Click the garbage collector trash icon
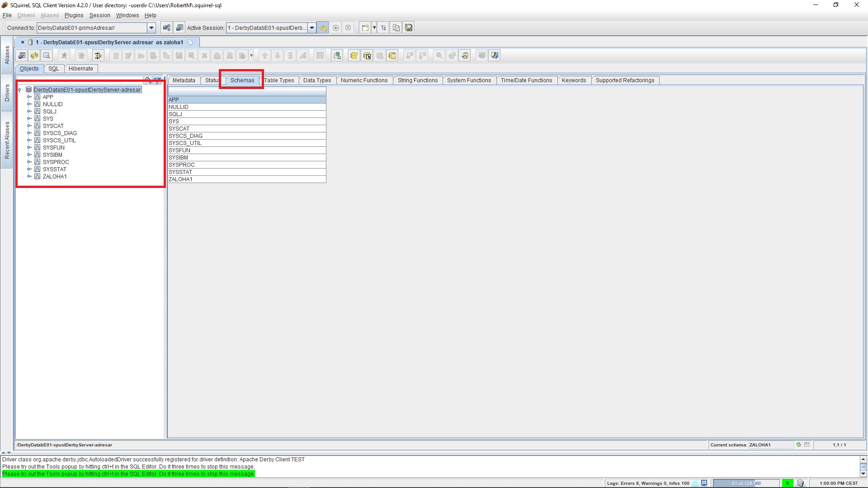This screenshot has width=868, height=488. [800, 483]
